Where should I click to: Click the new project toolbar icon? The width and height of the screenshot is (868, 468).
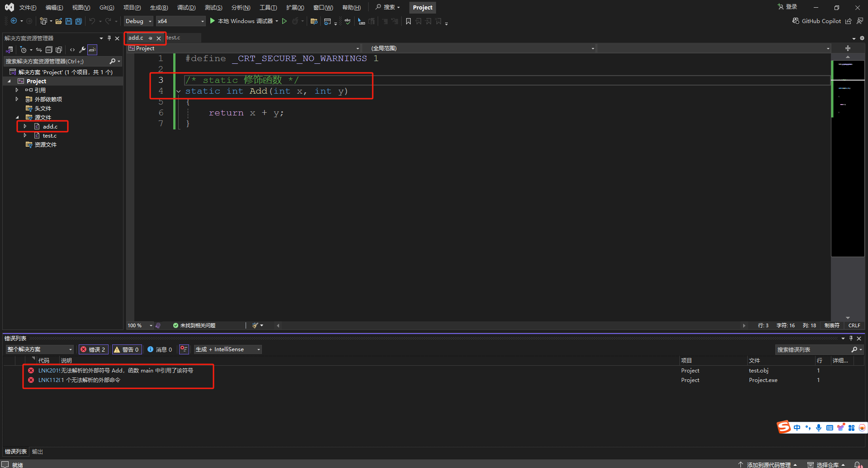click(x=43, y=21)
